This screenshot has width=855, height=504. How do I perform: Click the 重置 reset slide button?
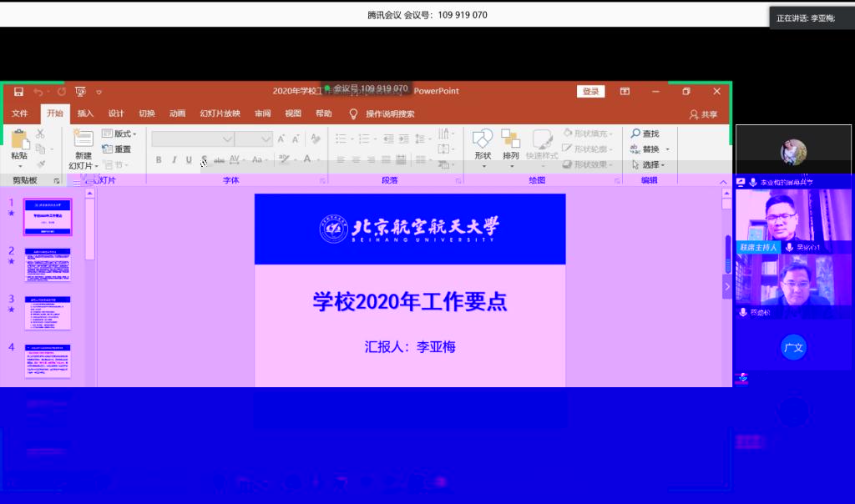click(117, 149)
